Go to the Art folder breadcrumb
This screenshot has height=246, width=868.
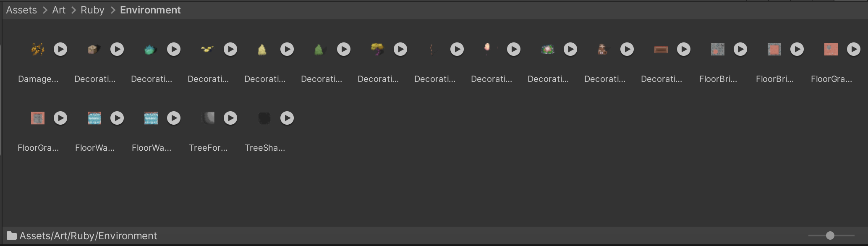pyautogui.click(x=59, y=10)
